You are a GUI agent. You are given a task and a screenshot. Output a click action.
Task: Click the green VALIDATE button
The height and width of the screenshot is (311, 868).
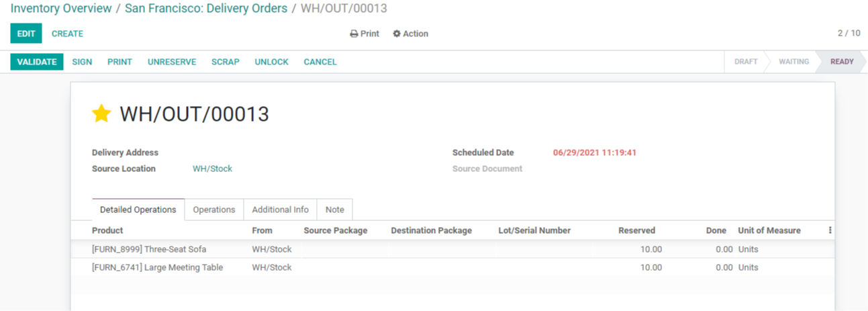click(37, 62)
